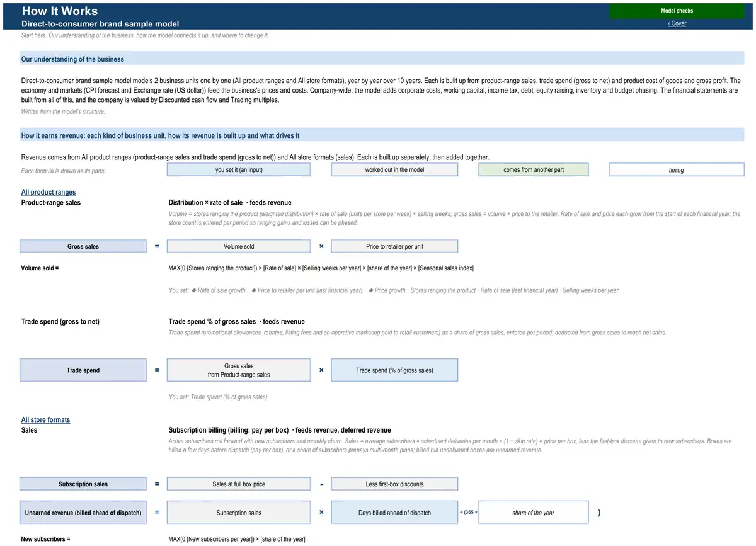The width and height of the screenshot is (756, 546).
Task: Click the "Written from the model's structure." note
Action: [x=63, y=111]
